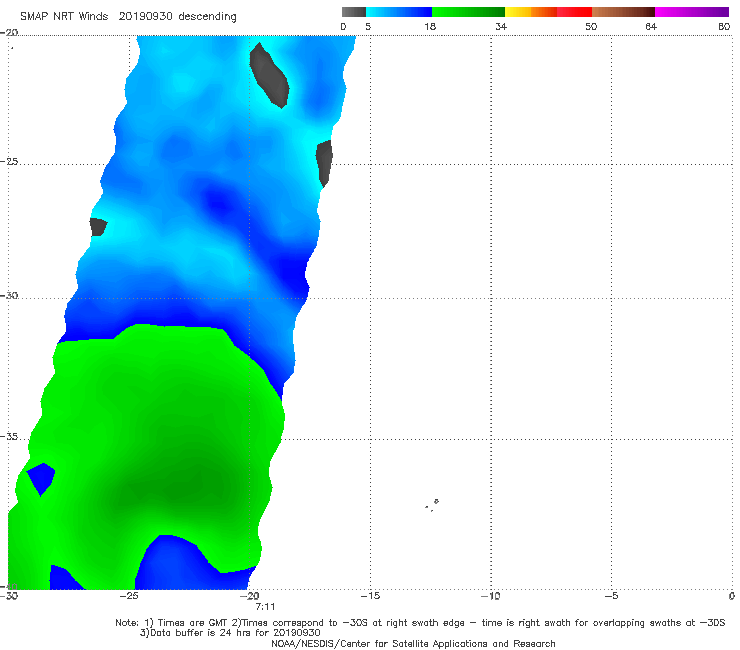The height and width of the screenshot is (650, 740).
Task: Click the colorbar label '64'
Action: pyautogui.click(x=651, y=26)
